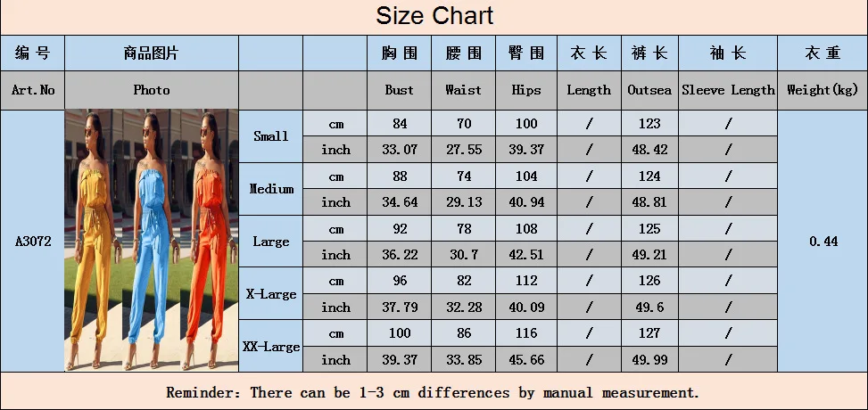
Task: Click the A3072 article number cell
Action: click(x=33, y=242)
